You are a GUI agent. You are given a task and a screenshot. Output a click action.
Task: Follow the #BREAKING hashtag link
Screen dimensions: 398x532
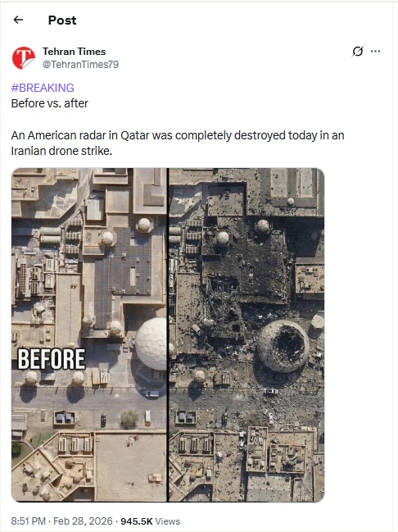point(43,88)
